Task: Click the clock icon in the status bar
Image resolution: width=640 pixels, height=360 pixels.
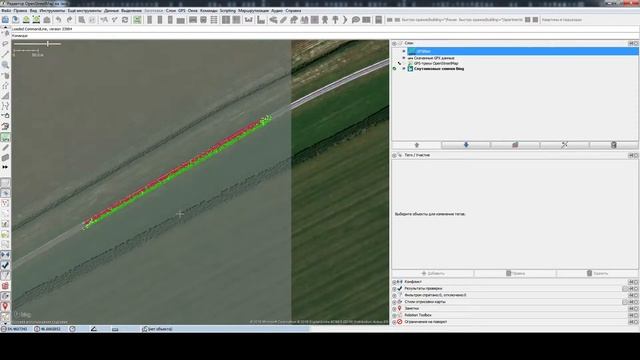Action: click(x=72, y=329)
